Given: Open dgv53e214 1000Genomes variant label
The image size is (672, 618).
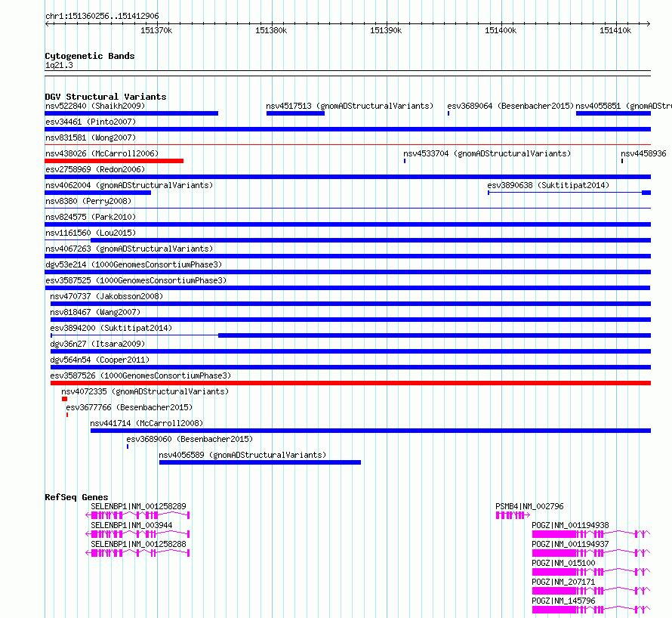Looking at the screenshot, I should [x=134, y=264].
